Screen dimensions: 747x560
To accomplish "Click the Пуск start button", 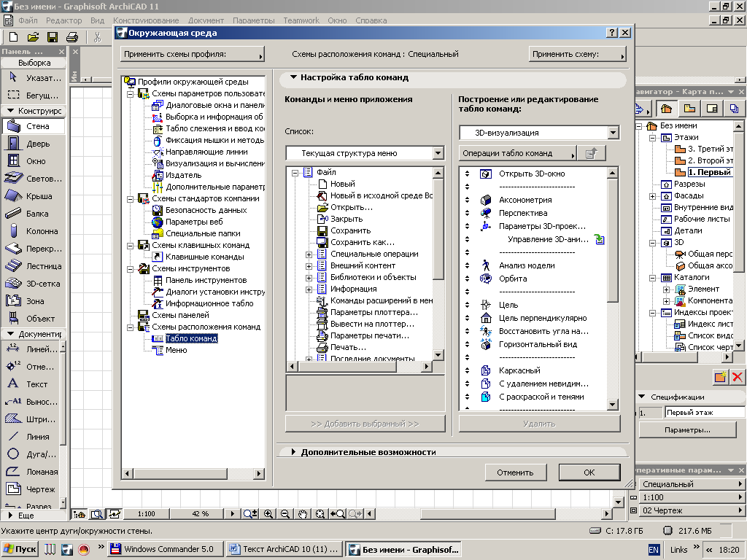I will [20, 549].
